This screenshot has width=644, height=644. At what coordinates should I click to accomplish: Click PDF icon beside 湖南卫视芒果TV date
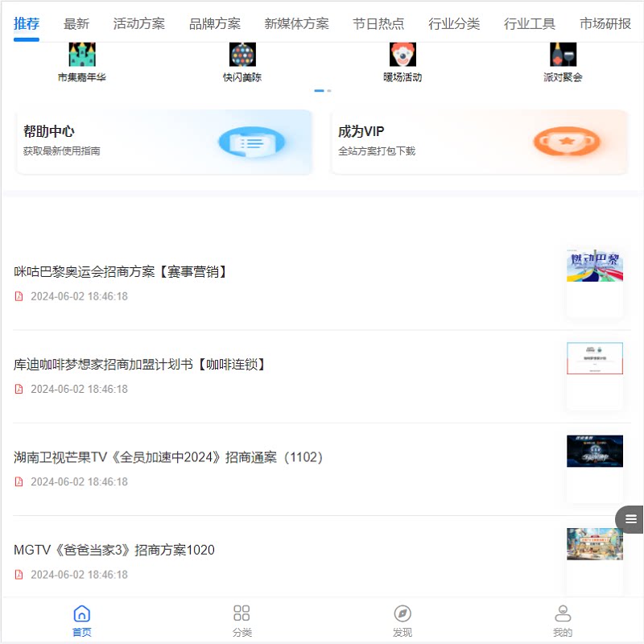19,481
